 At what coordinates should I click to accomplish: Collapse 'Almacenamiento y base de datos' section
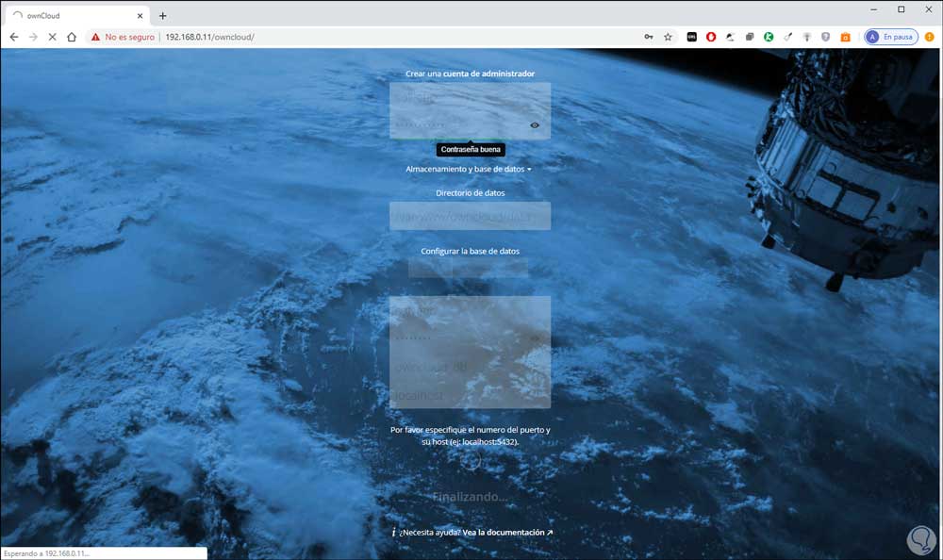point(469,169)
